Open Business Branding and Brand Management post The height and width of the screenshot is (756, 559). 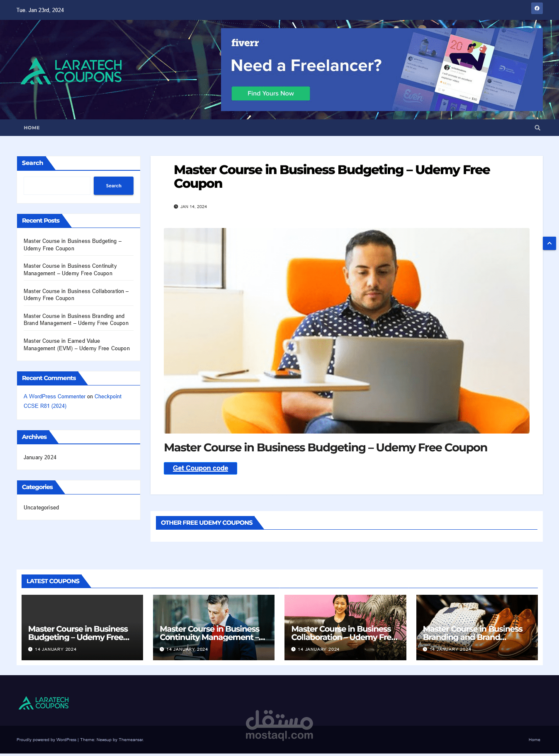[x=76, y=320]
